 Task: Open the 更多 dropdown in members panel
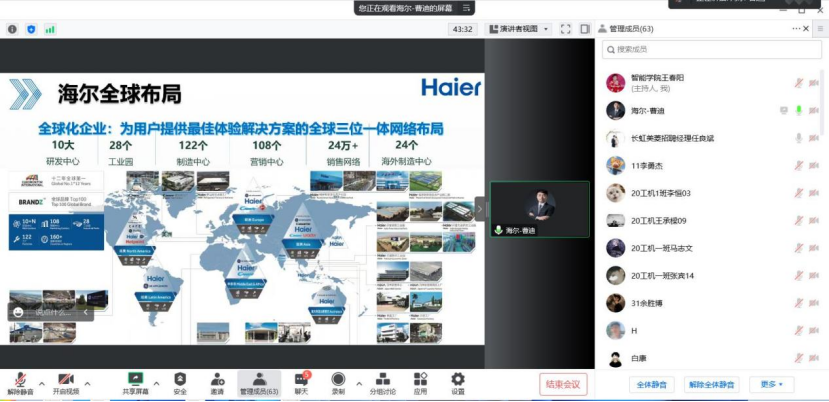771,385
